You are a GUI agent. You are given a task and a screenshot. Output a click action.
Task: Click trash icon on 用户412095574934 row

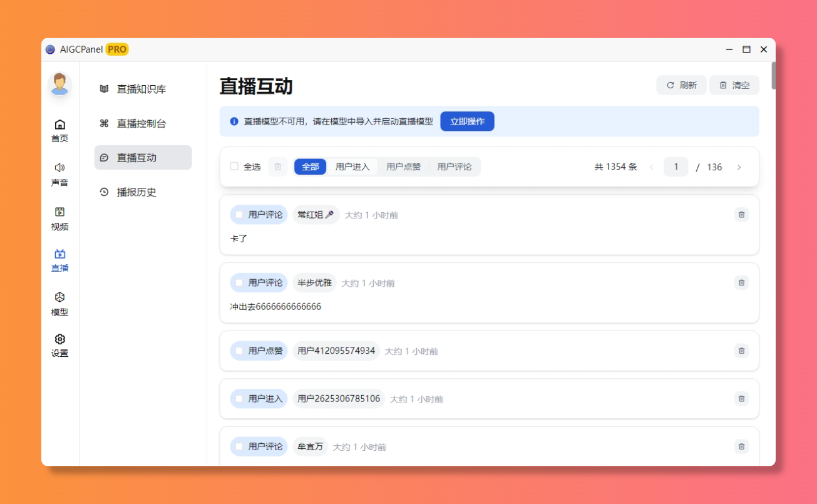tap(741, 351)
